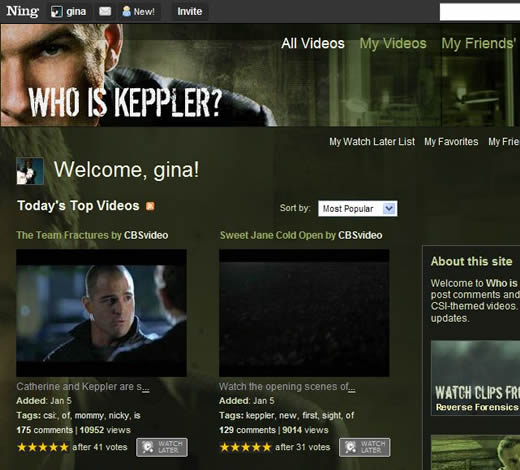Click the Invite button

[x=189, y=12]
